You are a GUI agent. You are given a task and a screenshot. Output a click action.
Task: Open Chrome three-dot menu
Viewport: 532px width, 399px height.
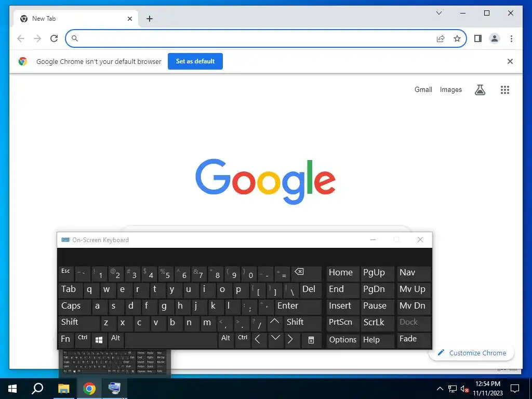point(511,38)
